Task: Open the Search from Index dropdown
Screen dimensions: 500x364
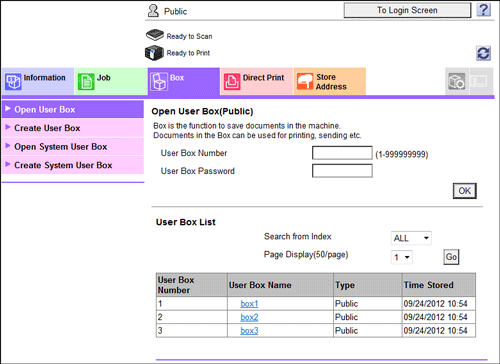Action: 411,238
